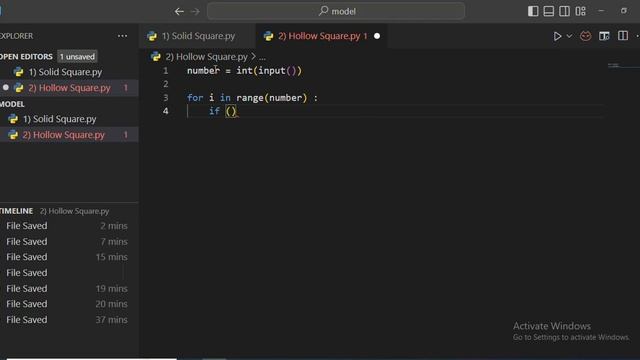Click the unsaved dot on Hollow Square tab
The height and width of the screenshot is (360, 640).
(x=377, y=36)
